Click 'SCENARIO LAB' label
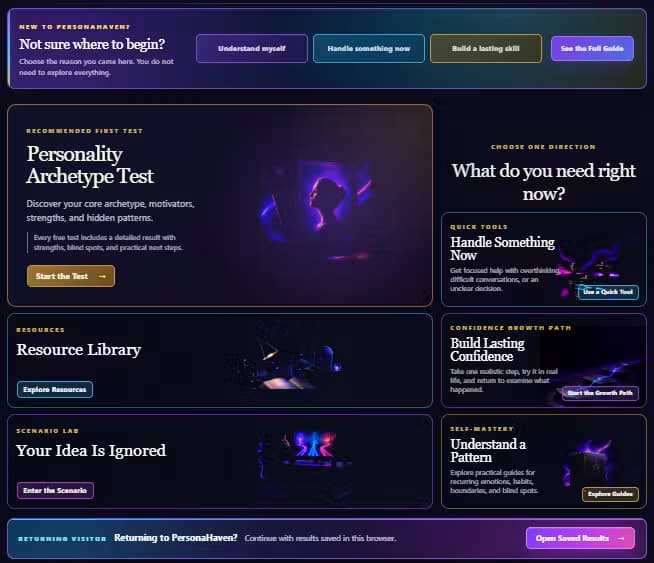Screen dimensions: 654x563 [48, 431]
